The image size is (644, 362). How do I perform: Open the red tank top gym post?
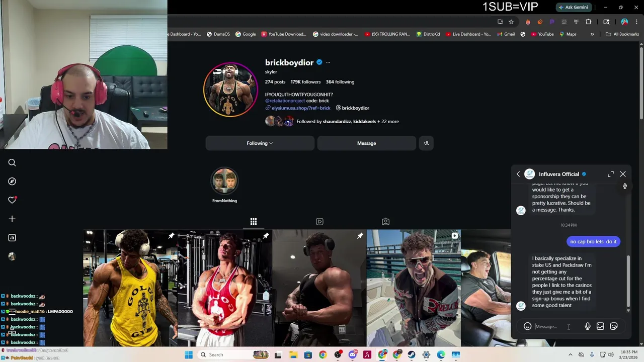(x=224, y=288)
